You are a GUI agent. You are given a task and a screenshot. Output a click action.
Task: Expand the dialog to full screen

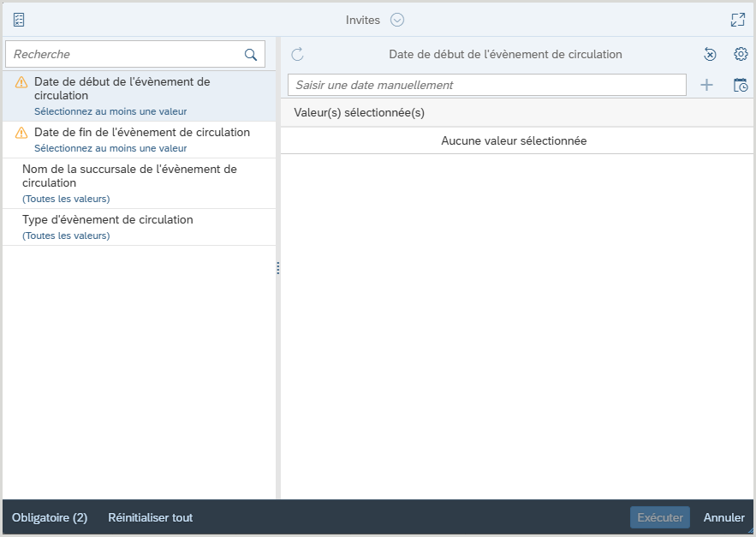(x=737, y=20)
